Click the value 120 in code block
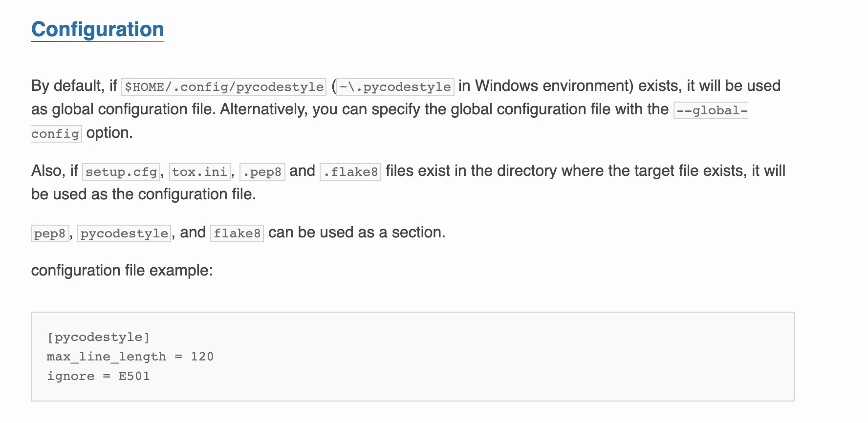868x423 pixels. click(x=202, y=357)
